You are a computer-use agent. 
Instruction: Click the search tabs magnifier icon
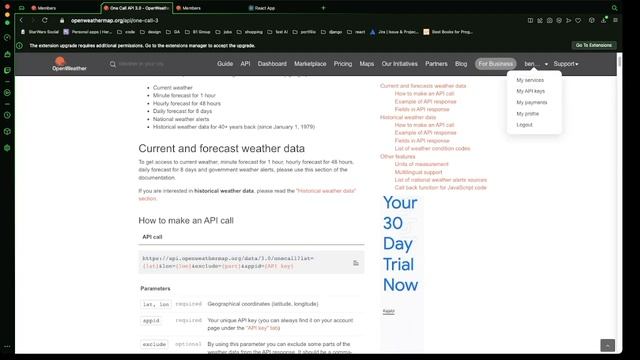click(x=614, y=8)
